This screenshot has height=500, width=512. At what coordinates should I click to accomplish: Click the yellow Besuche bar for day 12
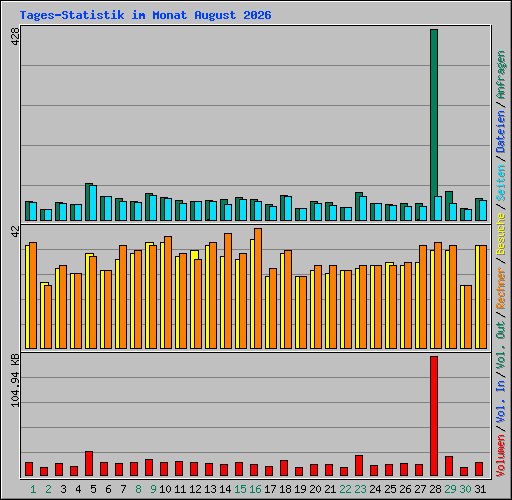[193, 299]
